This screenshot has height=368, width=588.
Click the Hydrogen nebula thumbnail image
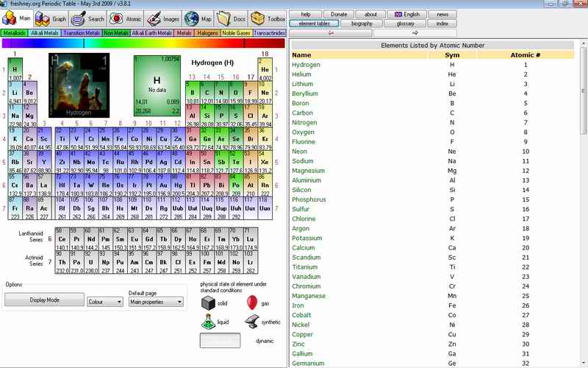click(79, 85)
